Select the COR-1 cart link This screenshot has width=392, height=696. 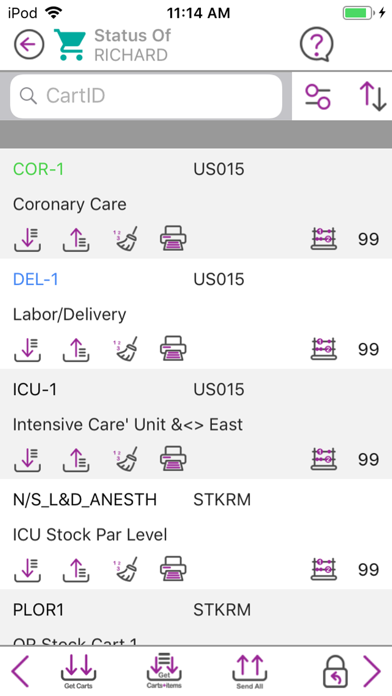click(x=38, y=169)
